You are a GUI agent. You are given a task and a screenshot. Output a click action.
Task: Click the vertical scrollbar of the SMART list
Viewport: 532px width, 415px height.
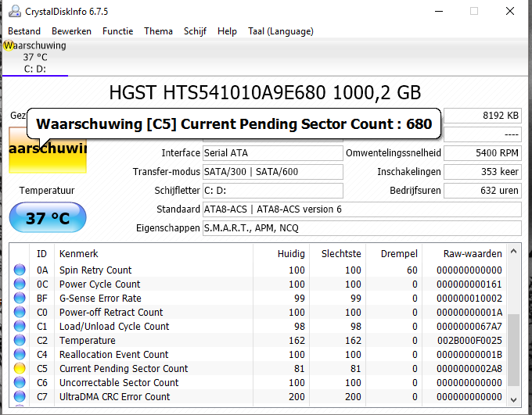(x=513, y=349)
